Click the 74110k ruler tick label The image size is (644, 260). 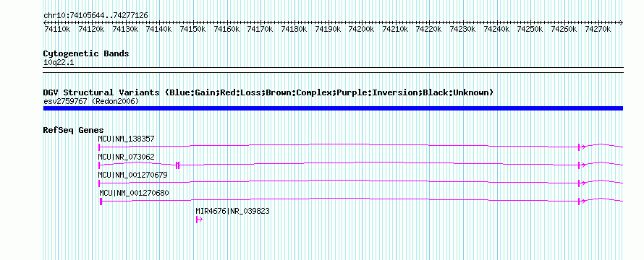point(57,30)
